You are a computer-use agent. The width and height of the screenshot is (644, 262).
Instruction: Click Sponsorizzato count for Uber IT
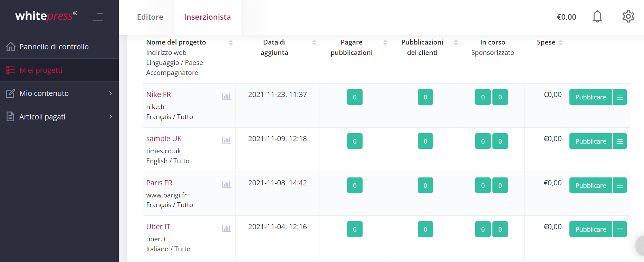pos(500,229)
